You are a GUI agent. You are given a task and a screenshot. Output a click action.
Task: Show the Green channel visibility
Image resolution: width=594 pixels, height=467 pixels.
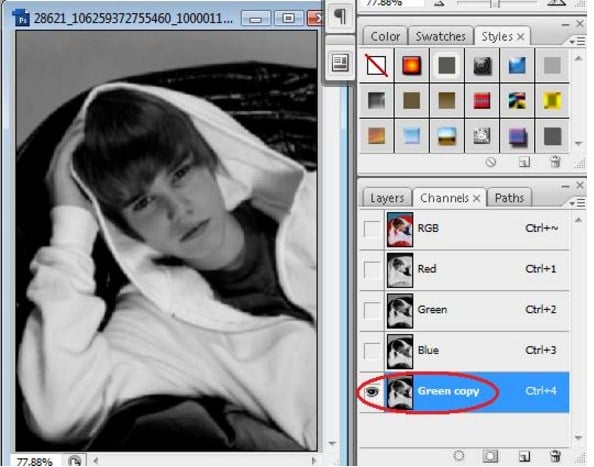pyautogui.click(x=372, y=311)
